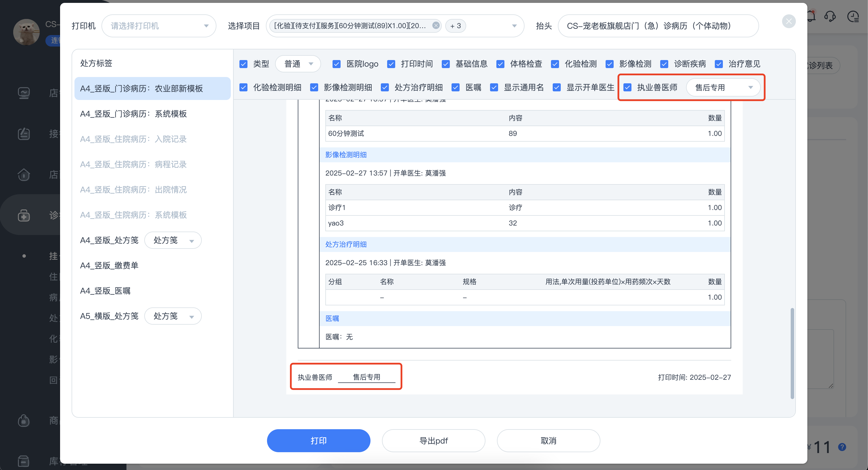The image size is (868, 470).
Task: Open the inventory box sidebar icon
Action: [x=24, y=461]
